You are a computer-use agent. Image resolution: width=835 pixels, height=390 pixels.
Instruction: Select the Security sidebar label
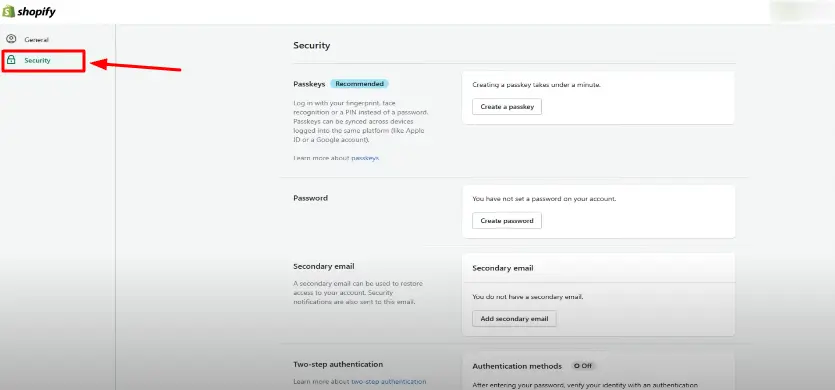click(x=37, y=61)
